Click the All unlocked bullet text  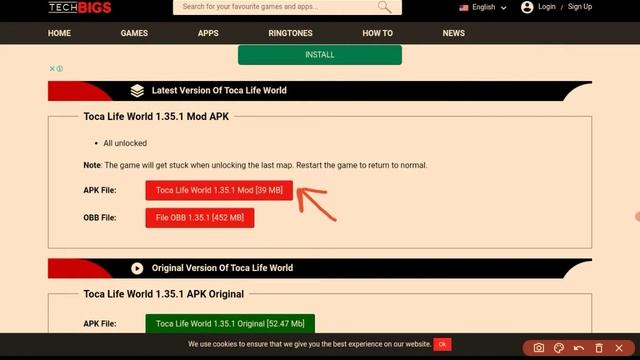[x=125, y=143]
